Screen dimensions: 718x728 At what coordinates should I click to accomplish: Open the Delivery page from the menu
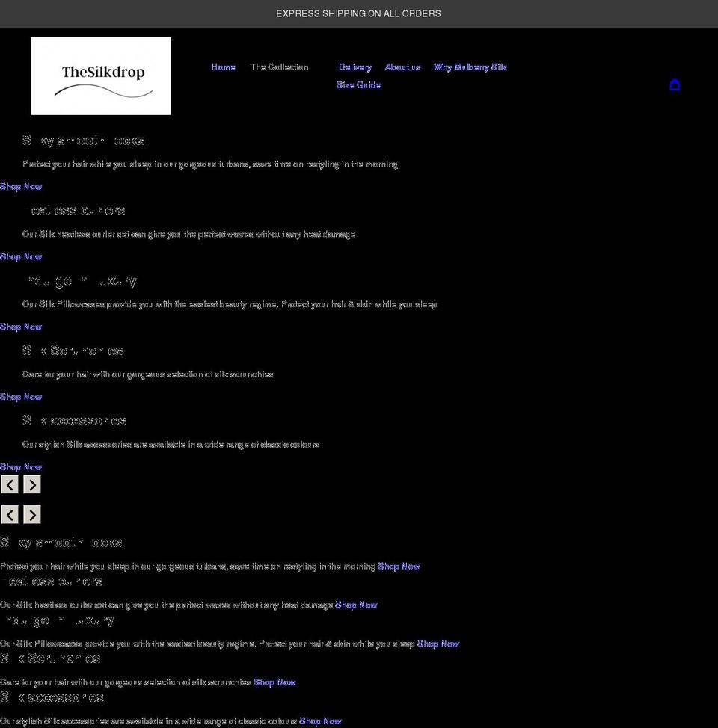[355, 67]
